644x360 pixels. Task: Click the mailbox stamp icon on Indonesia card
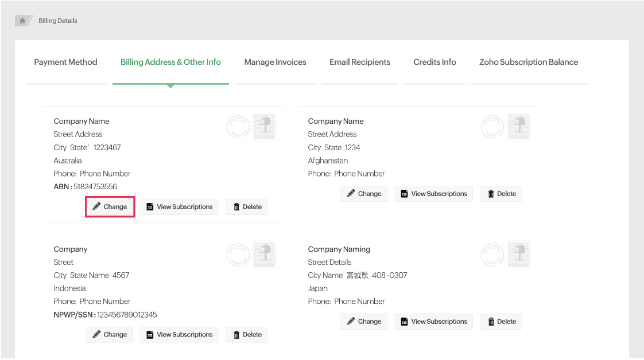click(x=264, y=255)
